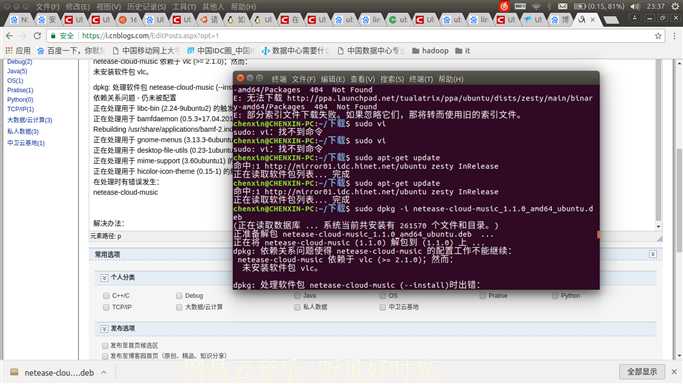Tick the Praise category checkbox

point(483,296)
